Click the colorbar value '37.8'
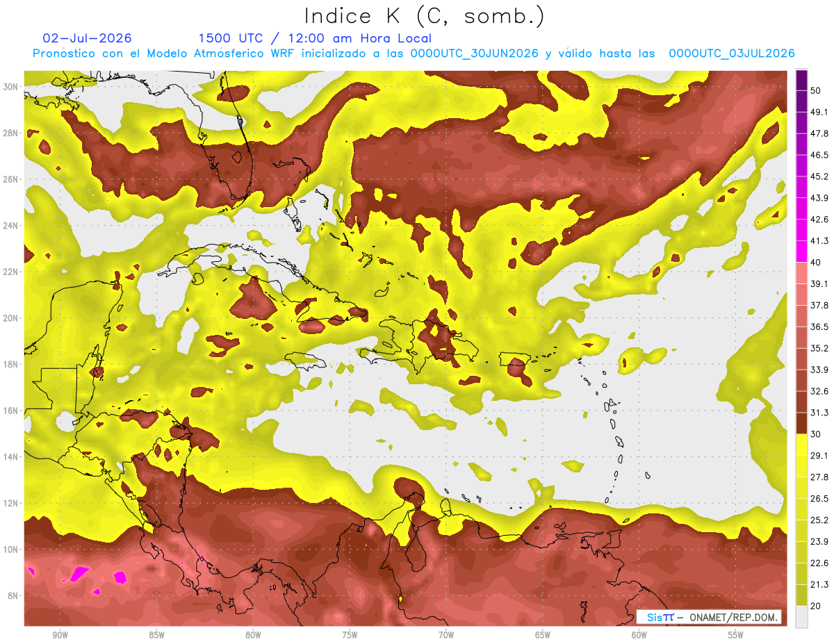 click(x=819, y=306)
